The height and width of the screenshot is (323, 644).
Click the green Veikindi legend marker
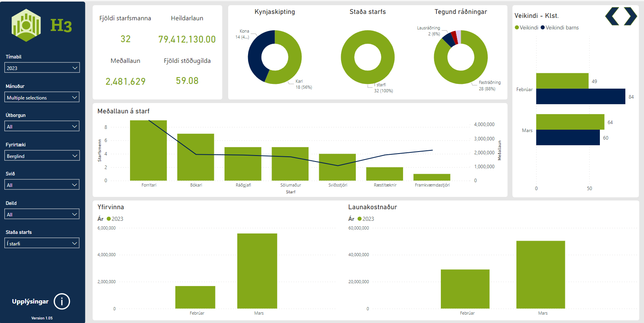[517, 27]
